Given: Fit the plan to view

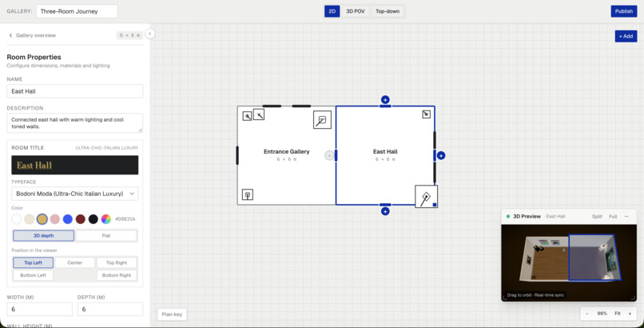Looking at the screenshot, I should pyautogui.click(x=618, y=314).
